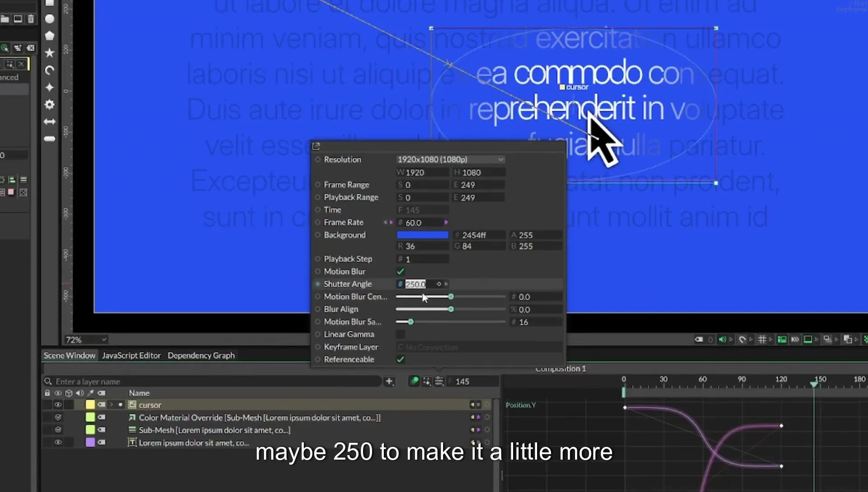Click the pop-out icon on composition settings

pyautogui.click(x=316, y=146)
